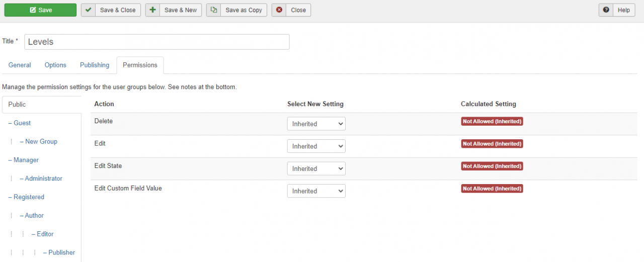Screen dimensions: 644x262
Task: Click the copy icon on Save as Copy
Action: coord(214,10)
